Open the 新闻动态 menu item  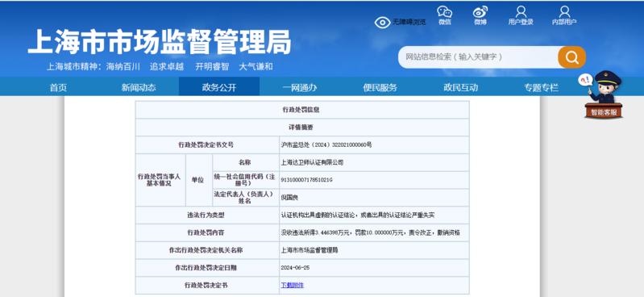pyautogui.click(x=139, y=87)
